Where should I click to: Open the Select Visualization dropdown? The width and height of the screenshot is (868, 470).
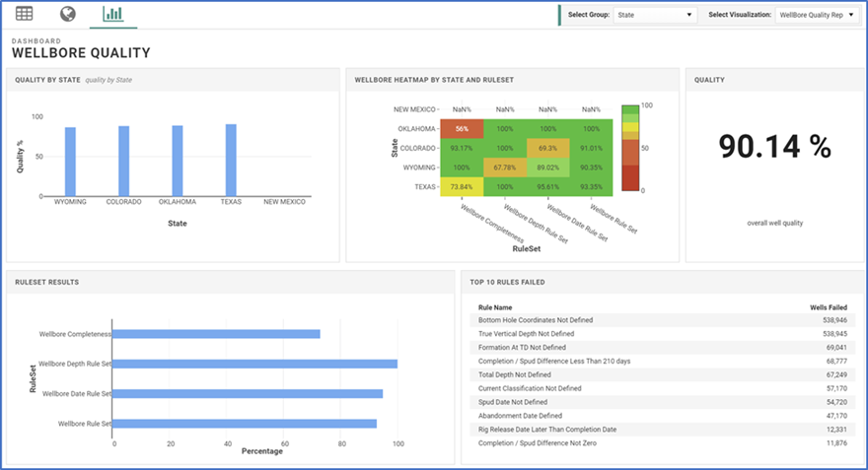tap(817, 15)
